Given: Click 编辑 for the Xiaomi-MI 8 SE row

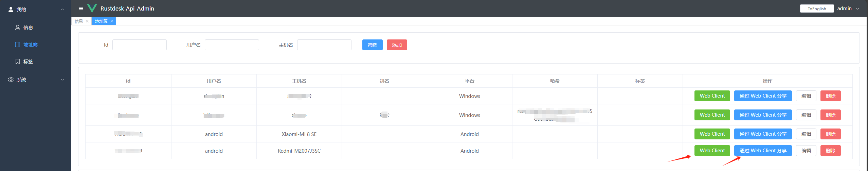Looking at the screenshot, I should click(x=806, y=134).
